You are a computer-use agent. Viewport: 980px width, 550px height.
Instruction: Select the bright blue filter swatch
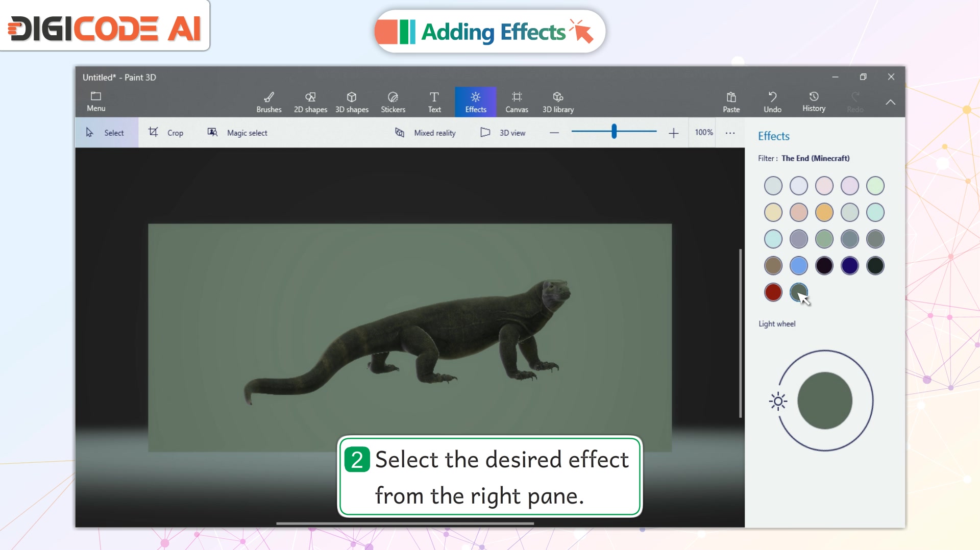799,265
